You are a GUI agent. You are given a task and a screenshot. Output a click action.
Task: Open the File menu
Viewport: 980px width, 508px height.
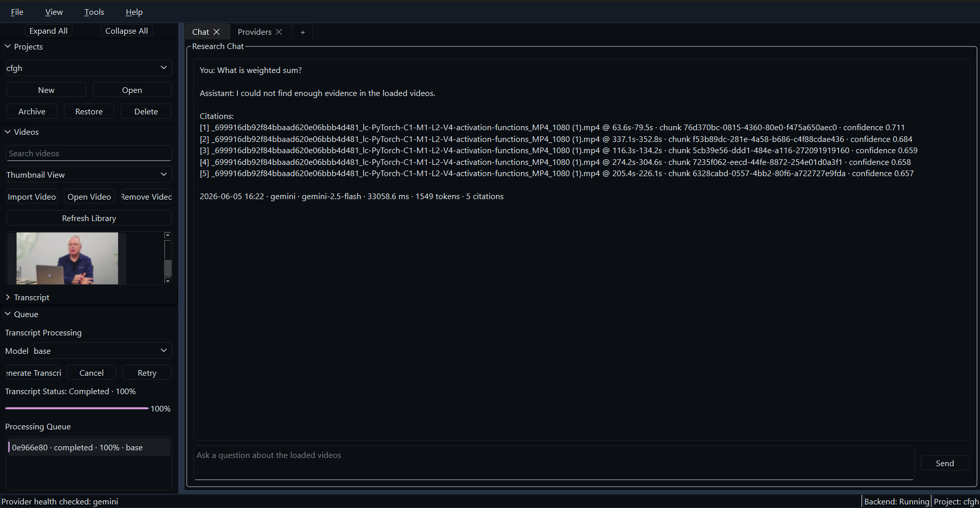(17, 12)
